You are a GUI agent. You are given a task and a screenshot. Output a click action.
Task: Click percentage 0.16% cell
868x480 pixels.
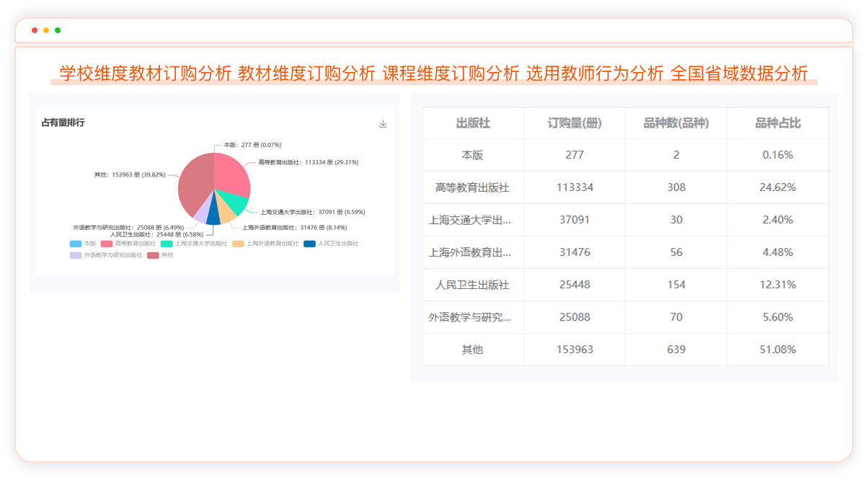[x=778, y=155]
